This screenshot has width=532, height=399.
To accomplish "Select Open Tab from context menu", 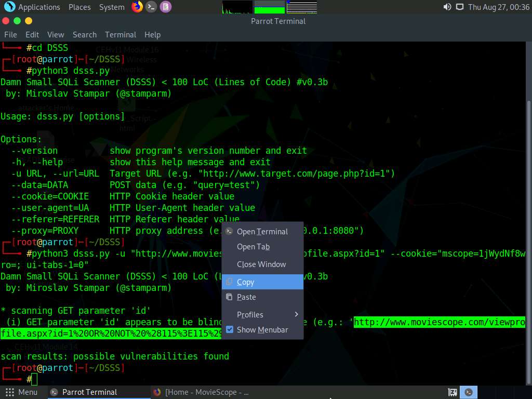I will click(x=253, y=247).
